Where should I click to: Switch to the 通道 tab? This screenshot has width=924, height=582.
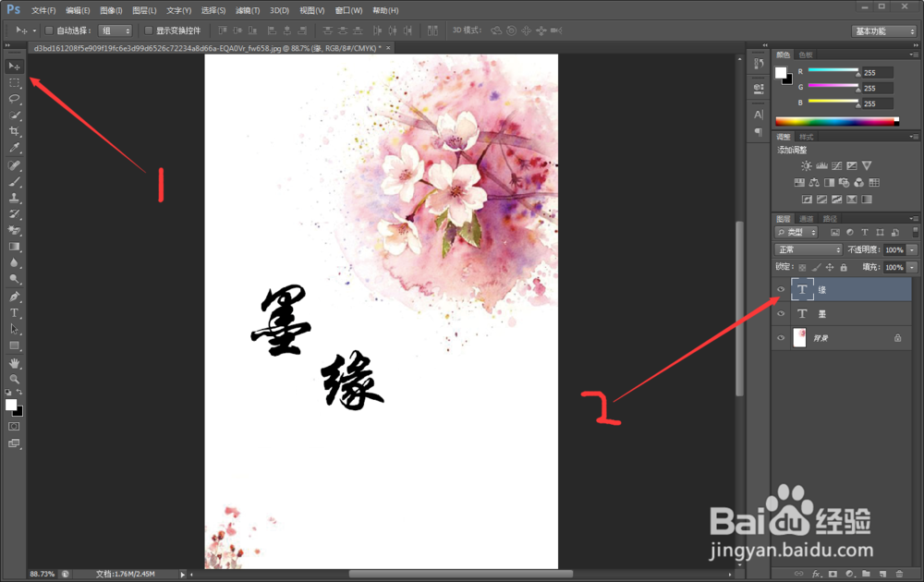(x=806, y=219)
